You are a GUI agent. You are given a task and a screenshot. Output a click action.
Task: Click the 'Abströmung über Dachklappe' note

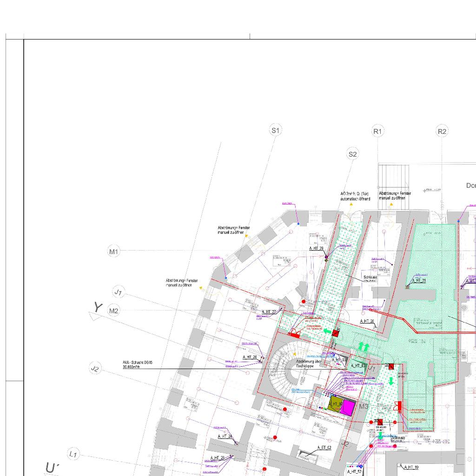coord(309,364)
